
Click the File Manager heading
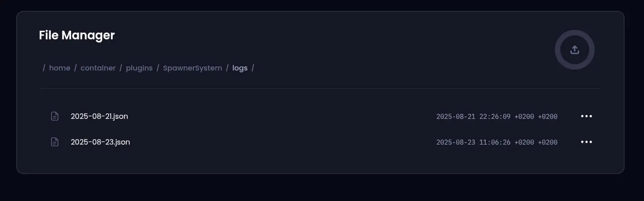point(77,35)
